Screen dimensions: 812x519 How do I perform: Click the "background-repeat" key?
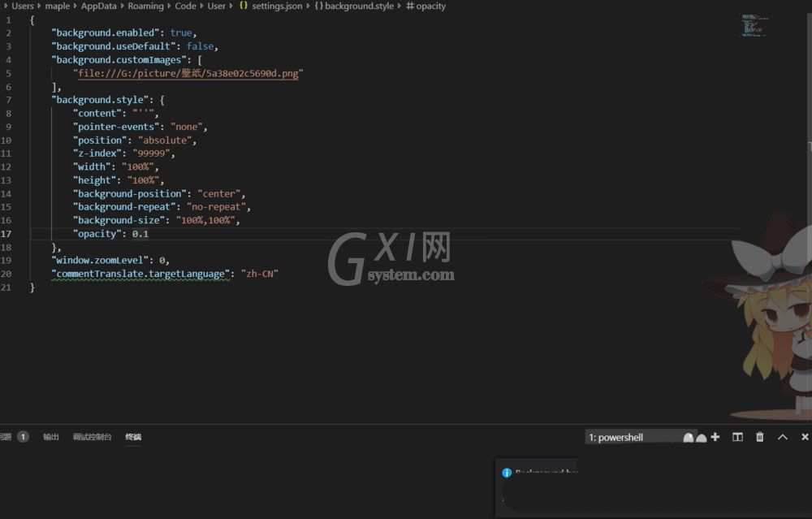pos(124,206)
